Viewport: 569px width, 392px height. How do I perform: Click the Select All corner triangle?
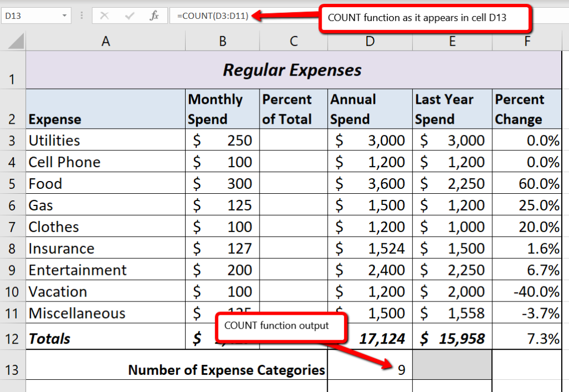click(x=16, y=41)
